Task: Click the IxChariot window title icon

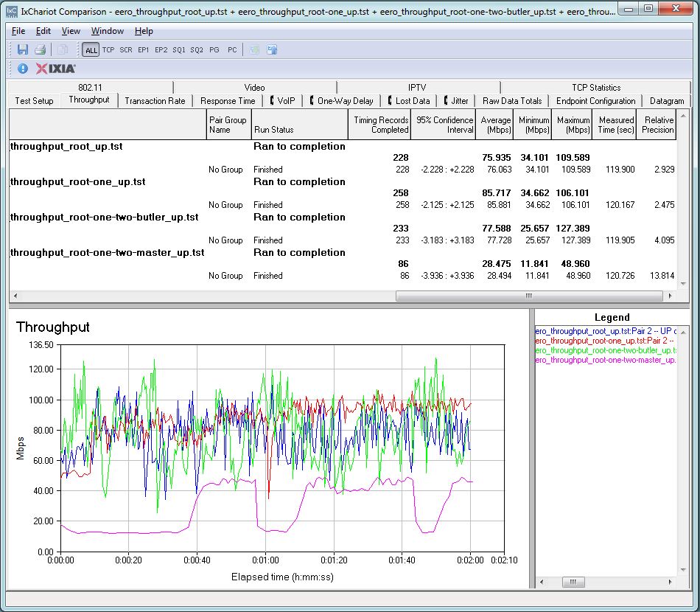Action: coord(12,11)
